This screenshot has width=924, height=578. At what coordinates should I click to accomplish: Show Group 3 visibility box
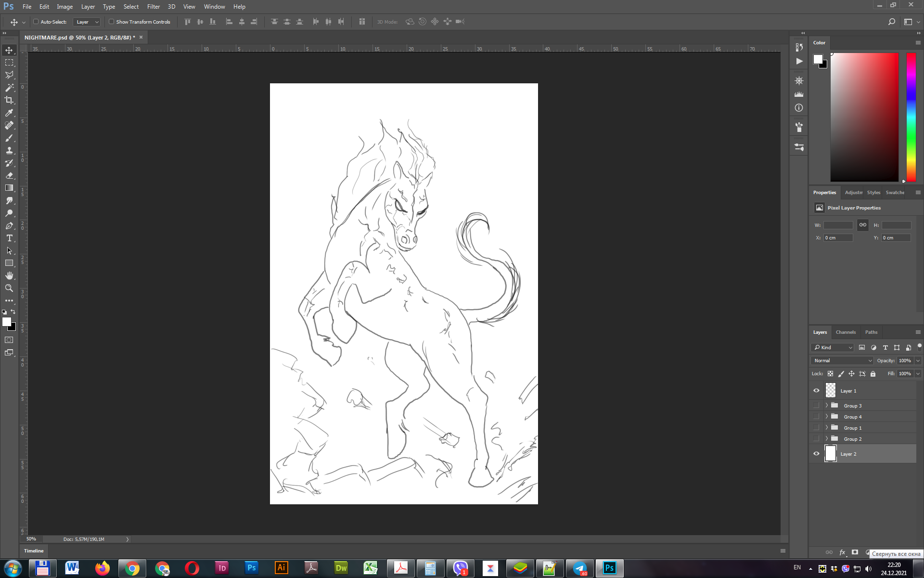click(816, 406)
